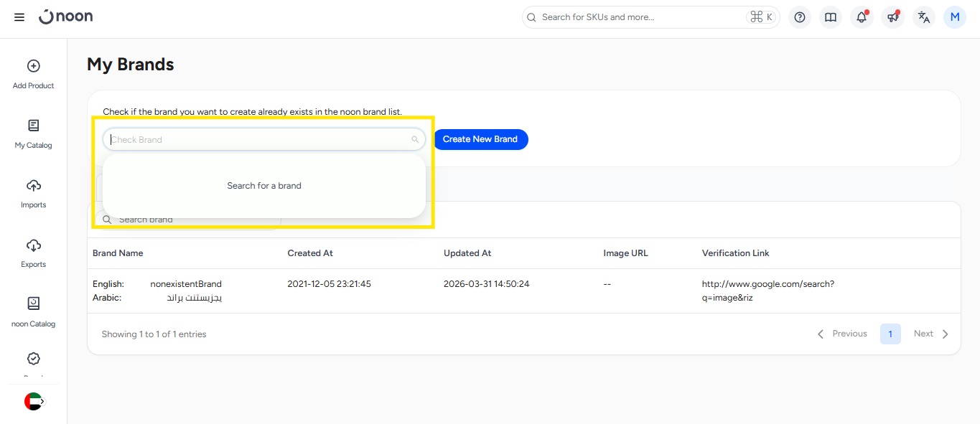Open the announcements megaphone icon
This screenshot has width=980, height=424.
[x=892, y=17]
